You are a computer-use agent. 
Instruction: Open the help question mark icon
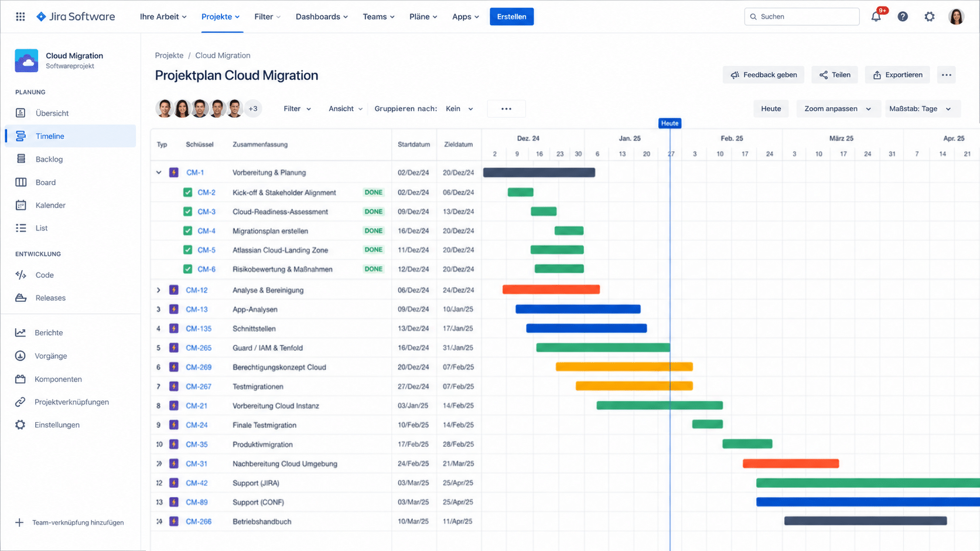(x=903, y=16)
